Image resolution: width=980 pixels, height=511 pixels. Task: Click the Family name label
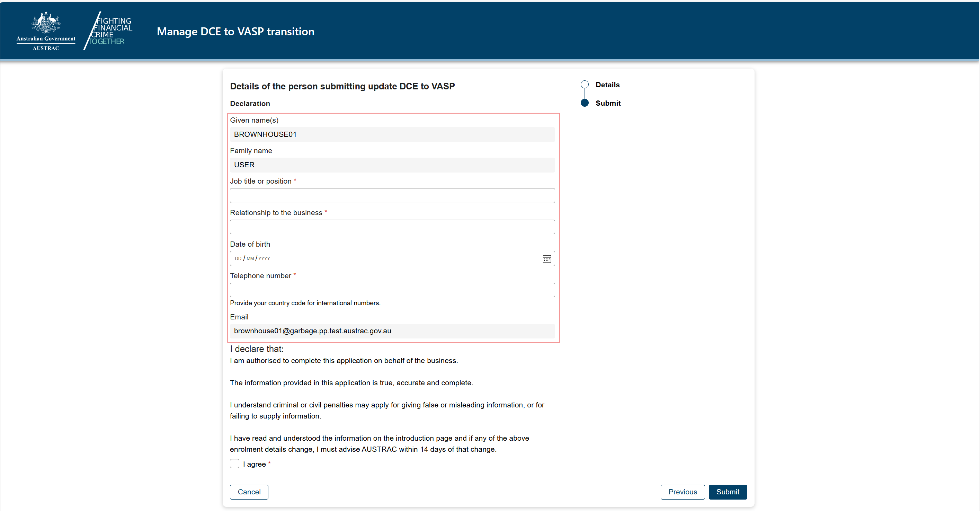tap(251, 151)
